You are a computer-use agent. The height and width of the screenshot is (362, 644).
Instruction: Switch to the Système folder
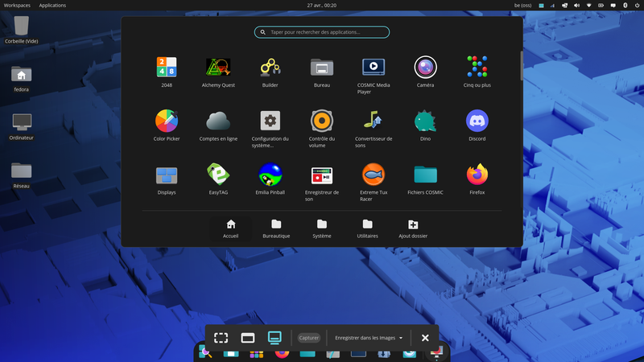[321, 228]
